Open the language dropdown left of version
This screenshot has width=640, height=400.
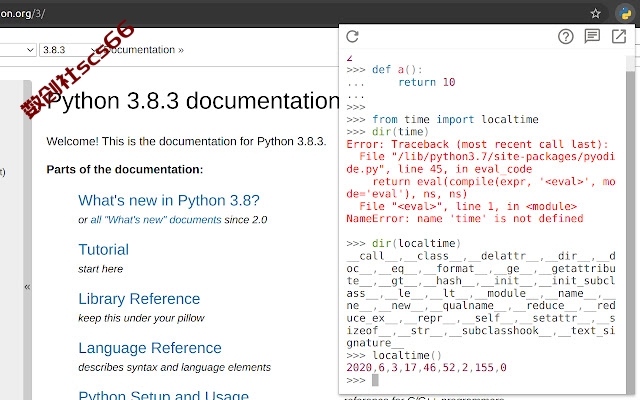(18, 50)
